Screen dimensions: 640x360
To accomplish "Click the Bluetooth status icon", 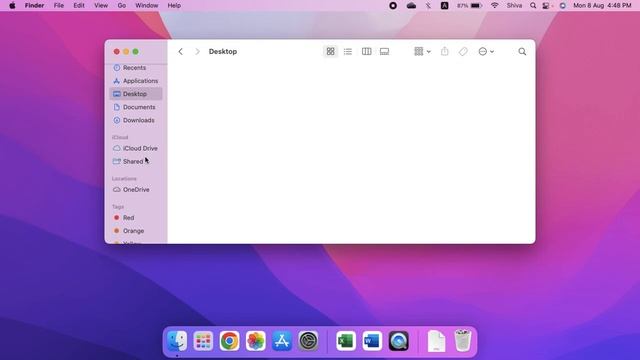I will point(428,6).
